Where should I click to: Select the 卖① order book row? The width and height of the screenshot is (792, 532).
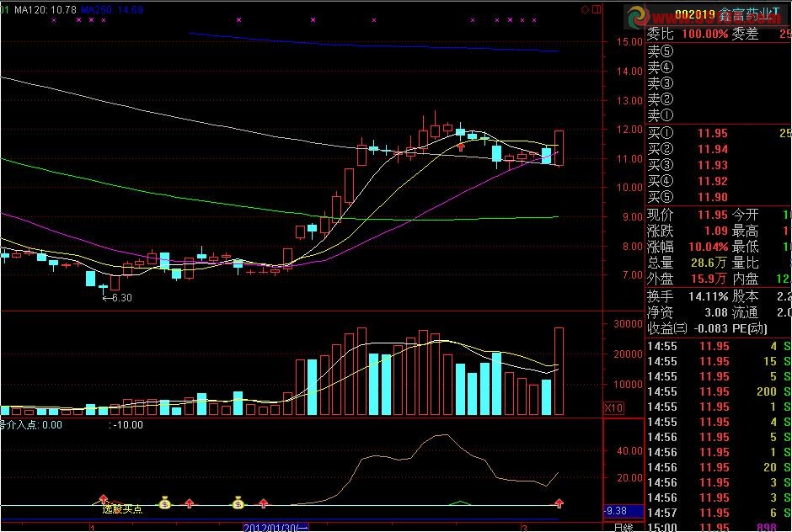pyautogui.click(x=719, y=115)
